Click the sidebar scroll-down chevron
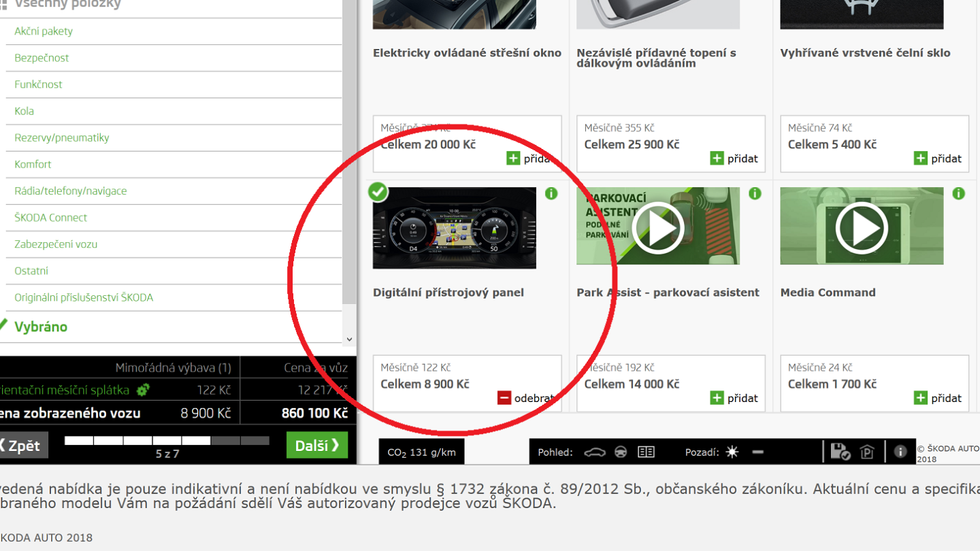The width and height of the screenshot is (980, 551). pyautogui.click(x=348, y=339)
